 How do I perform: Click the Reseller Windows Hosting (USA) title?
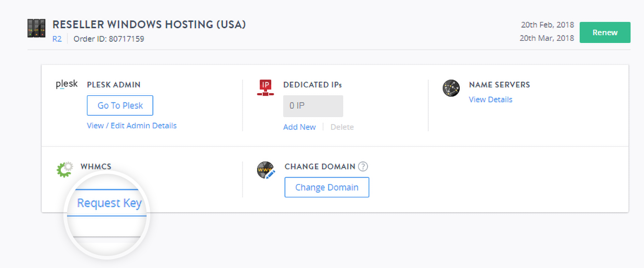(149, 24)
